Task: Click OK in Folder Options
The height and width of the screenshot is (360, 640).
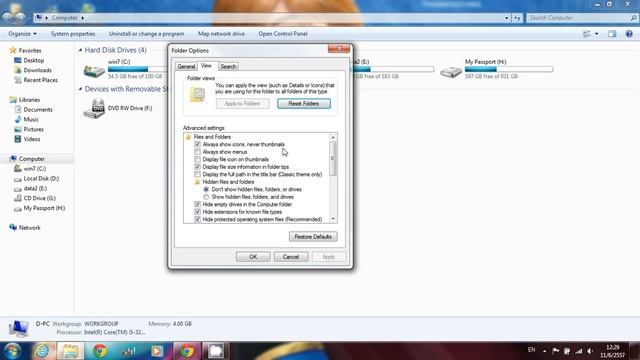Action: (x=253, y=257)
